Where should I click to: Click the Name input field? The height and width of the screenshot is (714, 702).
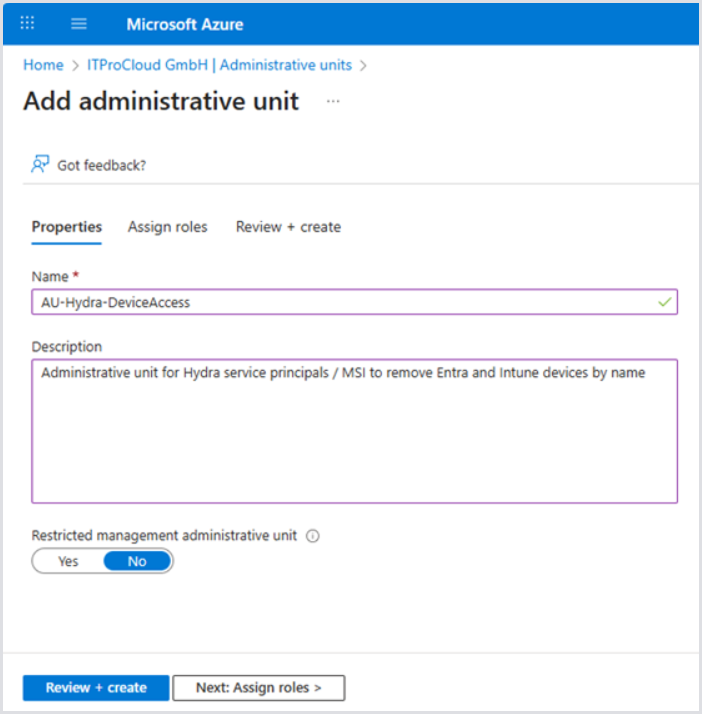(x=340, y=302)
